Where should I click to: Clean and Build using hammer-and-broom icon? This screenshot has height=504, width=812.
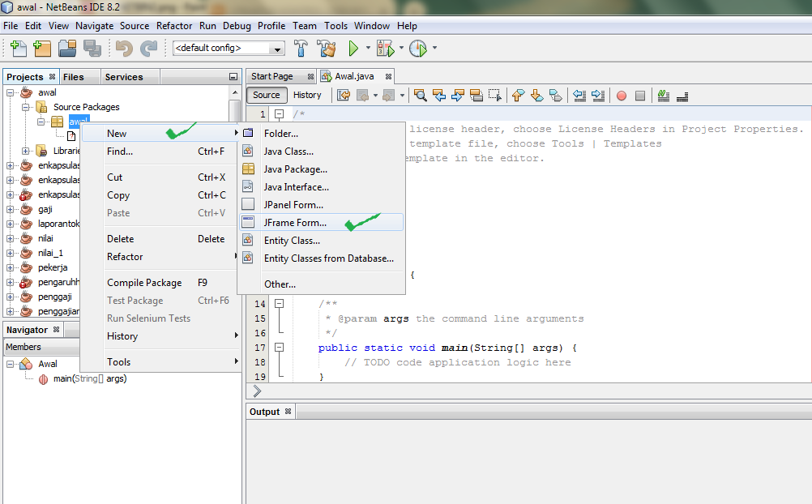pyautogui.click(x=326, y=48)
